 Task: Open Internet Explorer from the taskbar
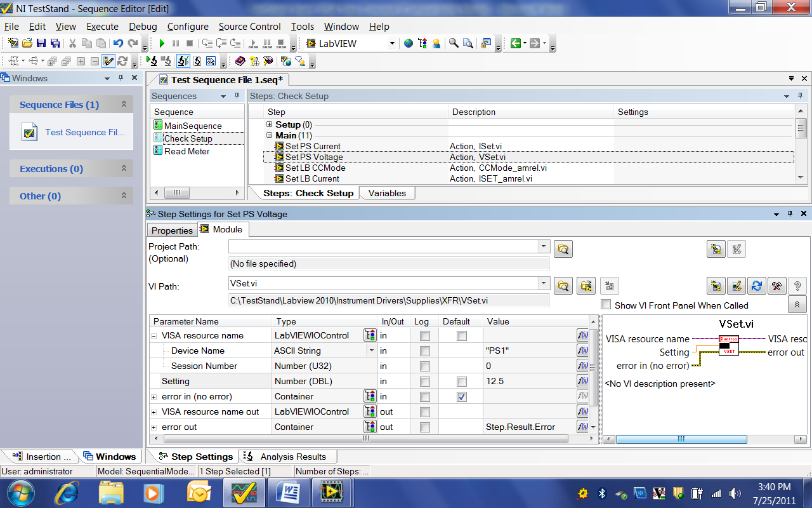pyautogui.click(x=66, y=493)
